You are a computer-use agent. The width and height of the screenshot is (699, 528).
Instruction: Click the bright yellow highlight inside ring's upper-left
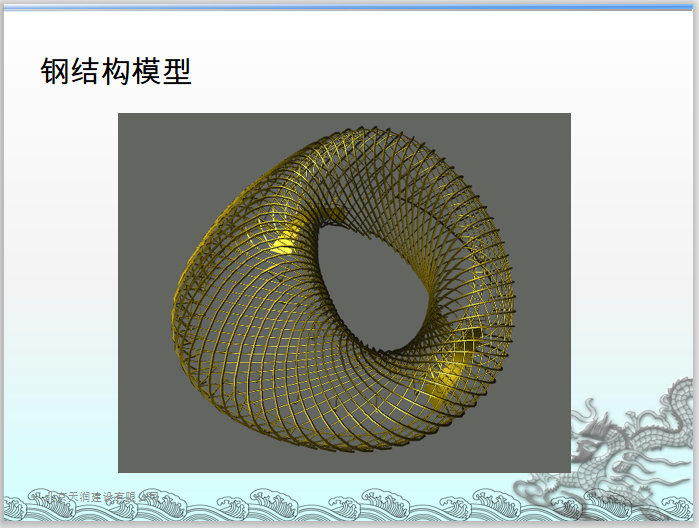[283, 241]
